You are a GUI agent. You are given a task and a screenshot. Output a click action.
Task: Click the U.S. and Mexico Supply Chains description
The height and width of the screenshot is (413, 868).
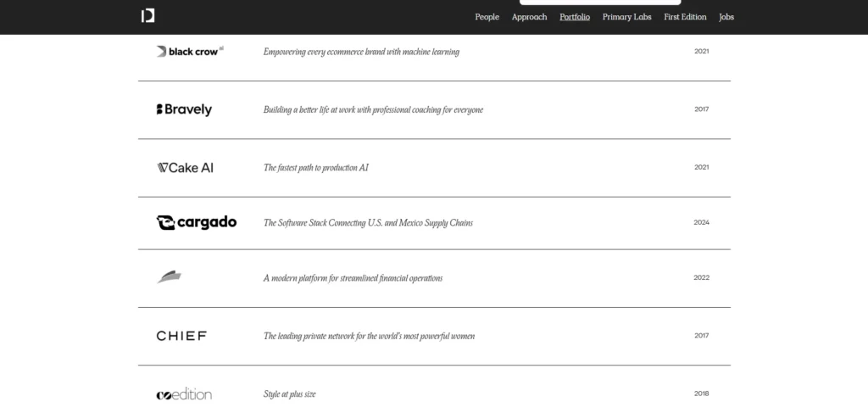[x=368, y=223]
